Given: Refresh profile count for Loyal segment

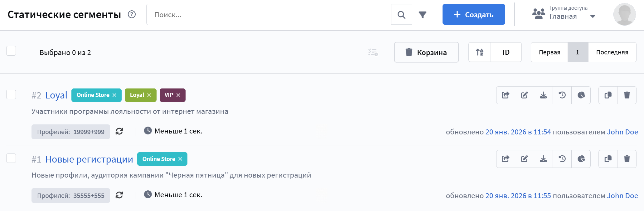Looking at the screenshot, I should 119,131.
